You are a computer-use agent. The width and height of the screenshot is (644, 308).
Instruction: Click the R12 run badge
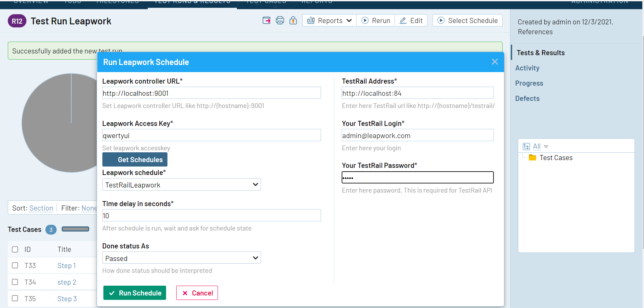[17, 21]
